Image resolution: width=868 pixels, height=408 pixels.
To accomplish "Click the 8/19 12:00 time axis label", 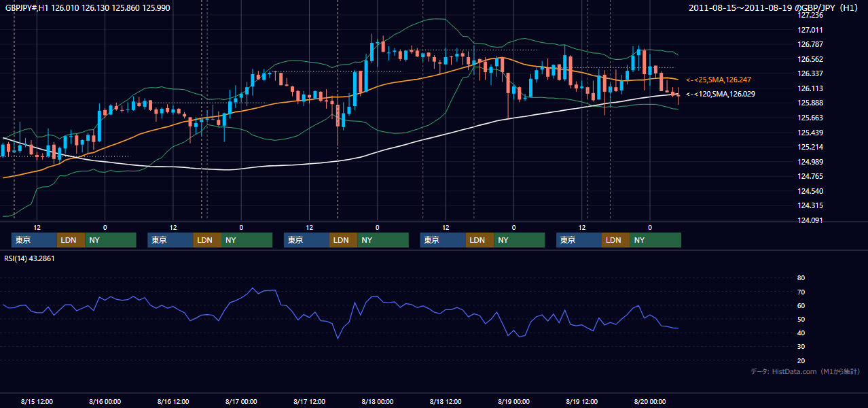I will click(582, 401).
